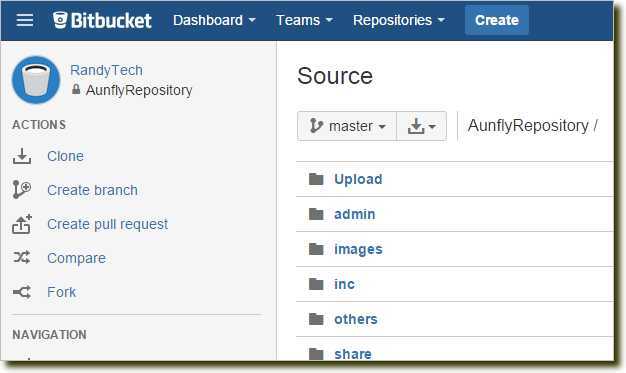Select the Clone action
Image resolution: width=626 pixels, height=373 pixels.
tap(65, 156)
